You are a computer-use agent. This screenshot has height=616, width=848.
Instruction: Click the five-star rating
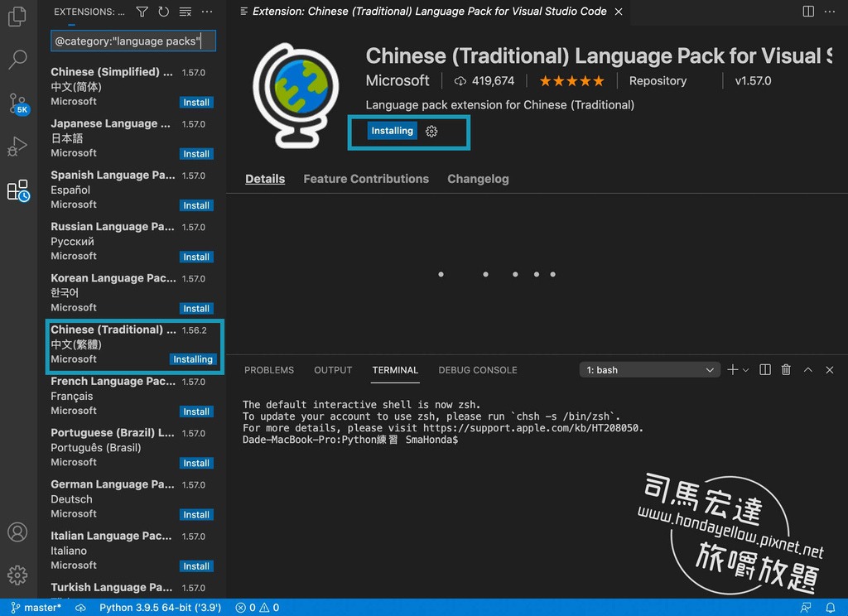click(571, 81)
